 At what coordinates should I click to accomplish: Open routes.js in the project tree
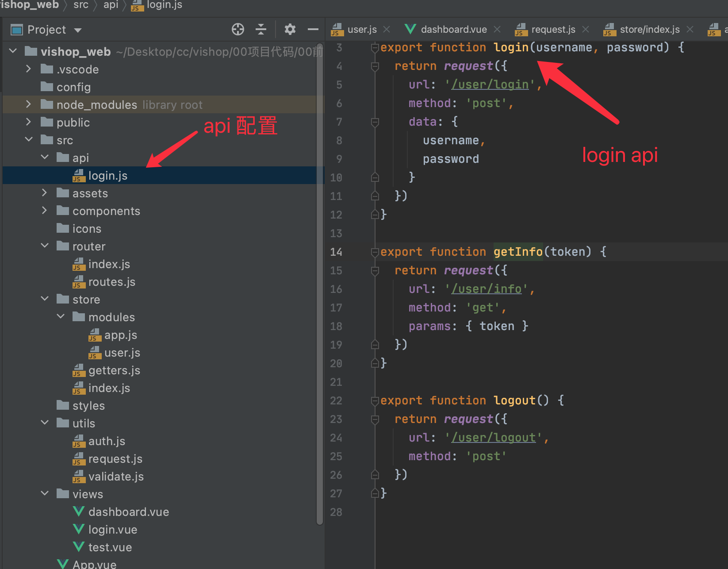pos(104,282)
